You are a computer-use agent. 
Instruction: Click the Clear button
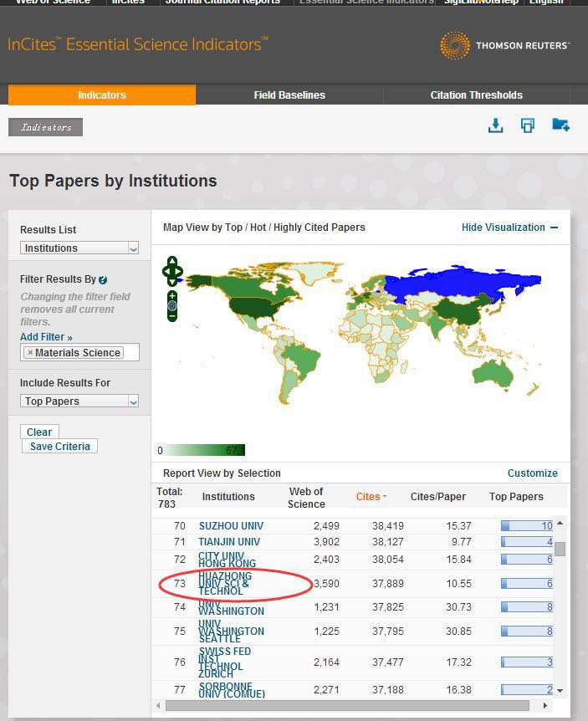click(x=39, y=432)
